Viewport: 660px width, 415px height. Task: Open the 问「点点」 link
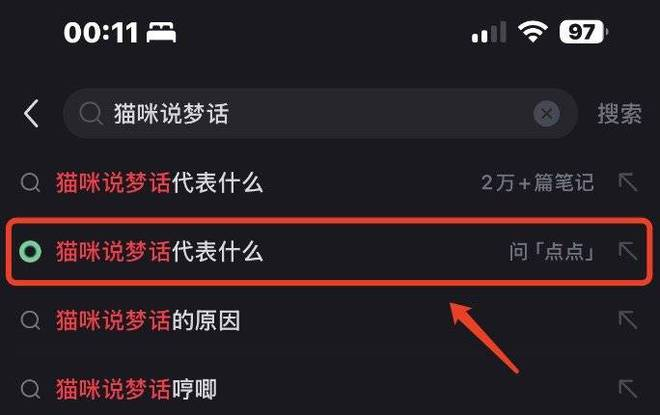click(x=551, y=252)
